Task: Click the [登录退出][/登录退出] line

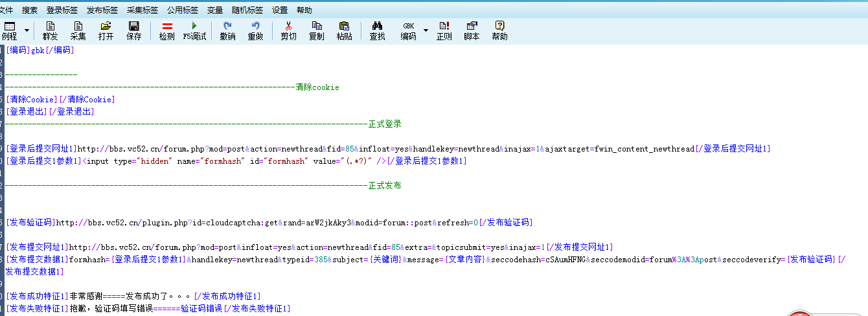Action: tap(50, 112)
